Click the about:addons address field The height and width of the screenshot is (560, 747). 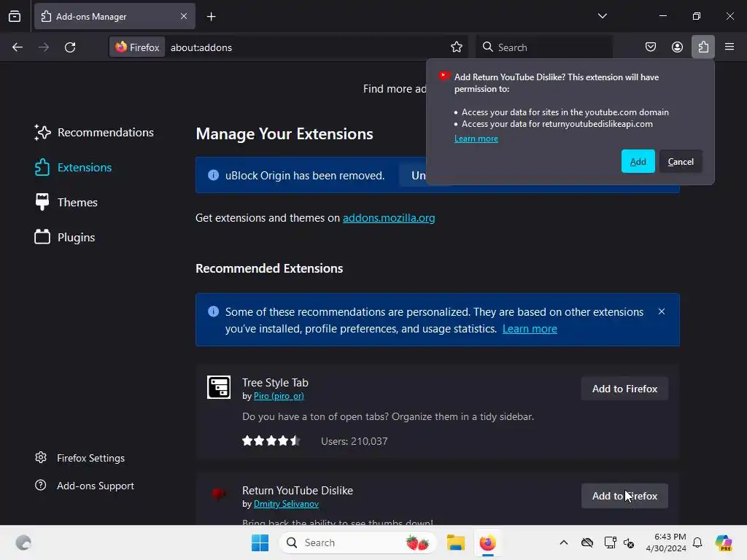click(305, 47)
